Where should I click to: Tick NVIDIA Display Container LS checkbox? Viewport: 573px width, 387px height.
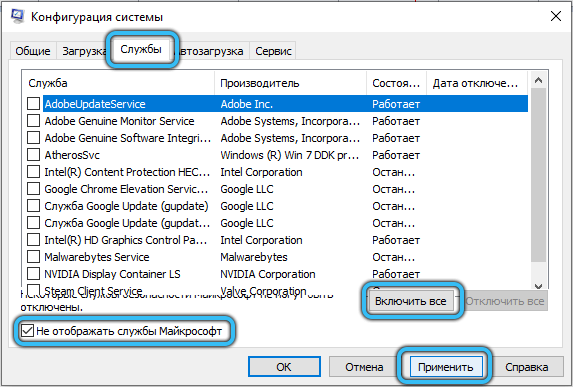point(33,274)
